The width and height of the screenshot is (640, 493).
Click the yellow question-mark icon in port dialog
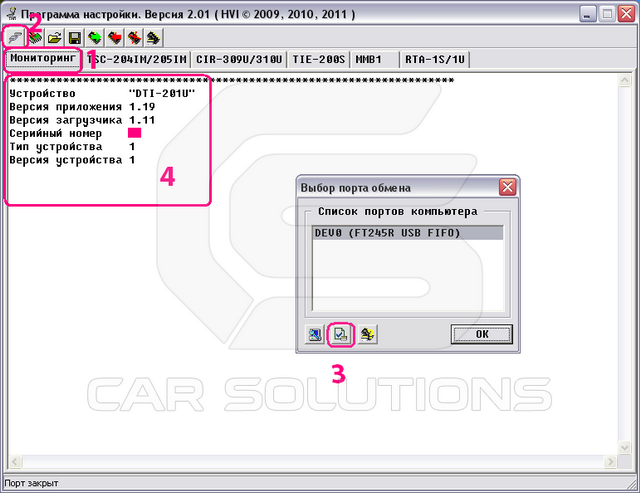point(367,335)
